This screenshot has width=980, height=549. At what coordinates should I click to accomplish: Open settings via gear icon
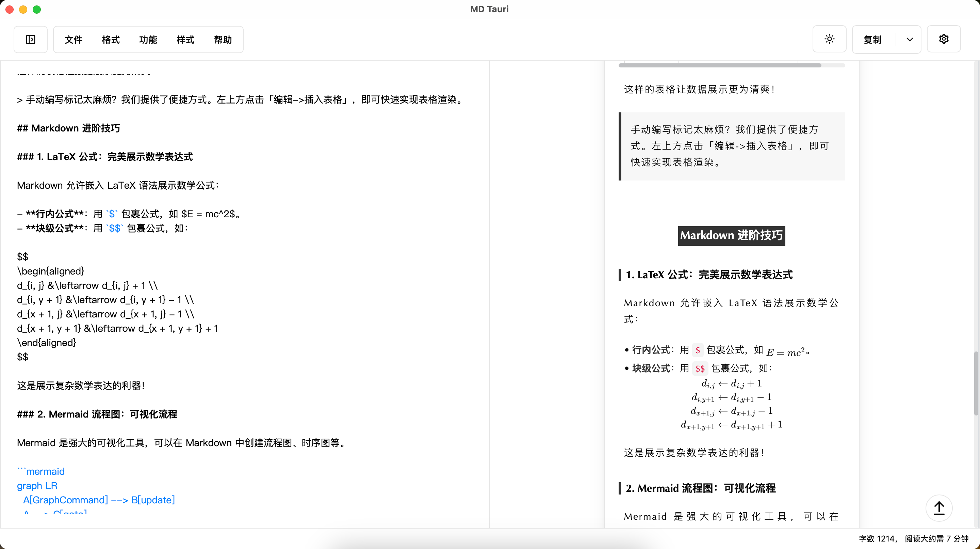944,39
